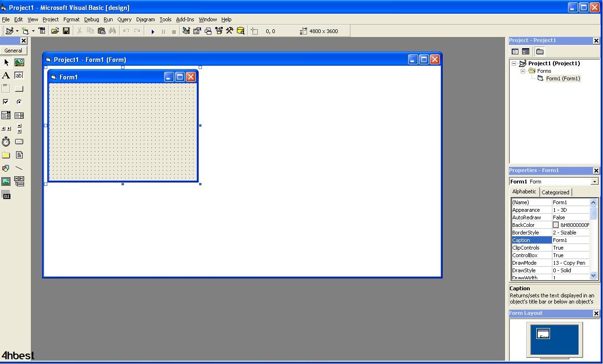The image size is (603, 364).
Task: Open the Add-Ins menu
Action: [185, 19]
